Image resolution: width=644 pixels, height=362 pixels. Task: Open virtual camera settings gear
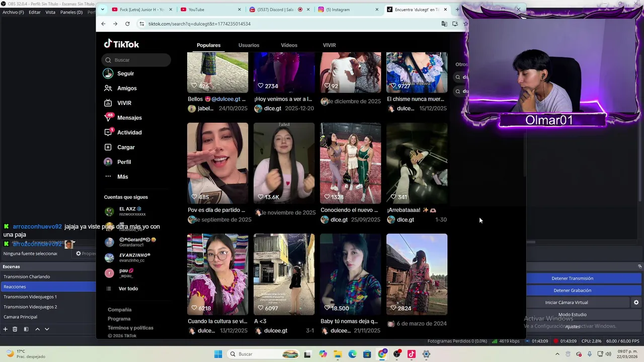[x=636, y=302]
